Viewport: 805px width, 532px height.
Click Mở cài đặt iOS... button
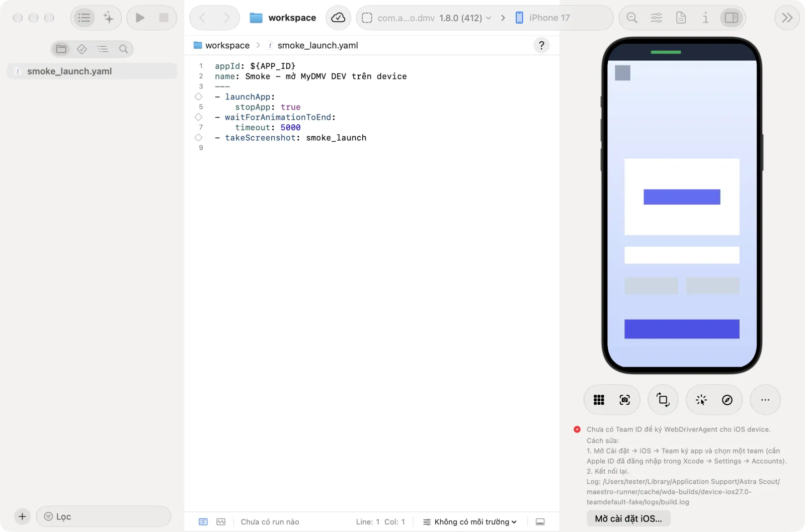(x=628, y=518)
